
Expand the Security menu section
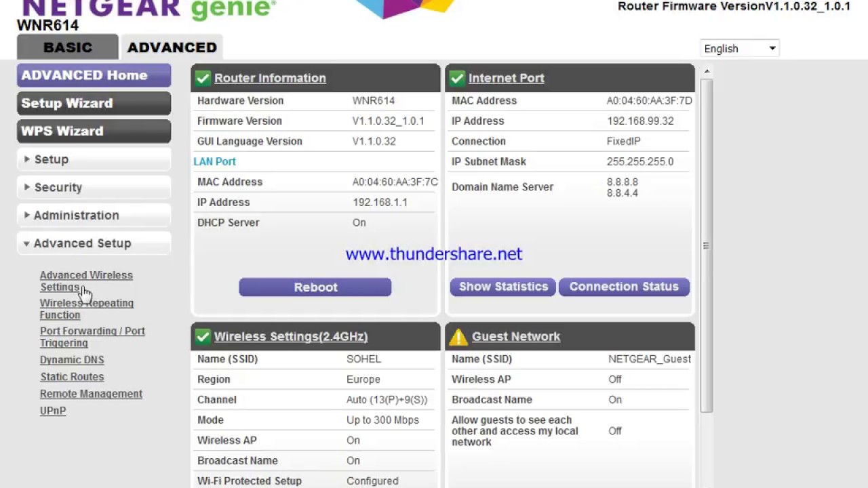[x=94, y=187]
